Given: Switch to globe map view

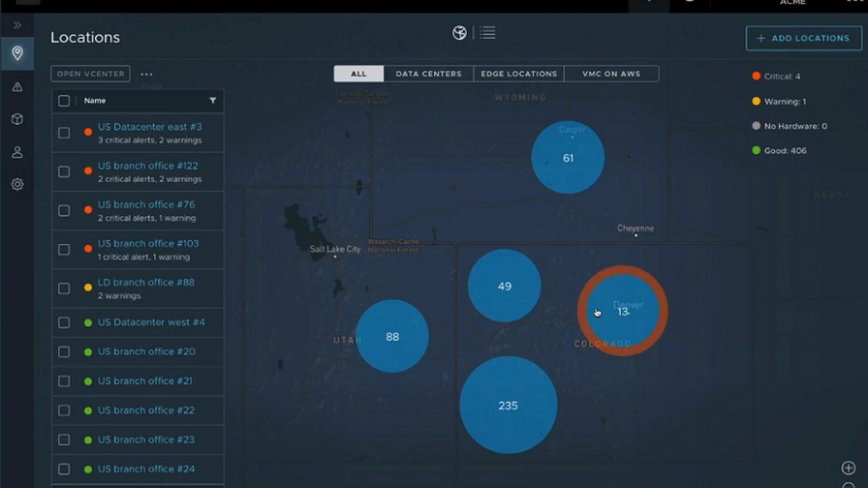Looking at the screenshot, I should tap(460, 33).
